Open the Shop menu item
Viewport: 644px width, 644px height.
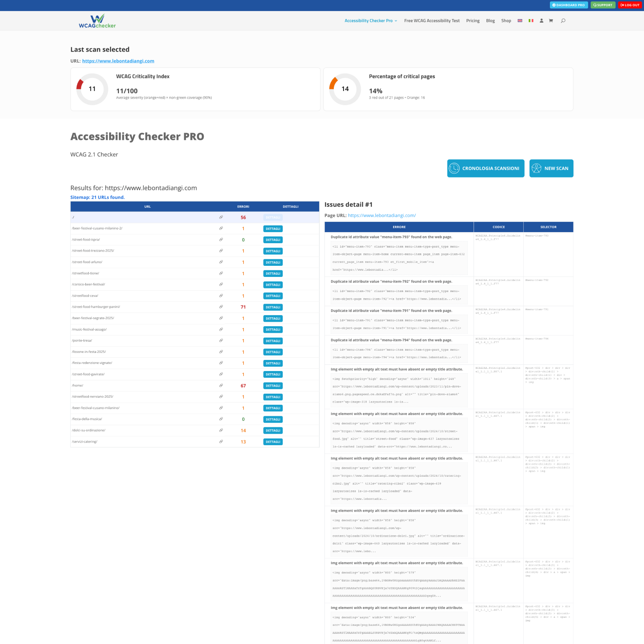pyautogui.click(x=506, y=21)
